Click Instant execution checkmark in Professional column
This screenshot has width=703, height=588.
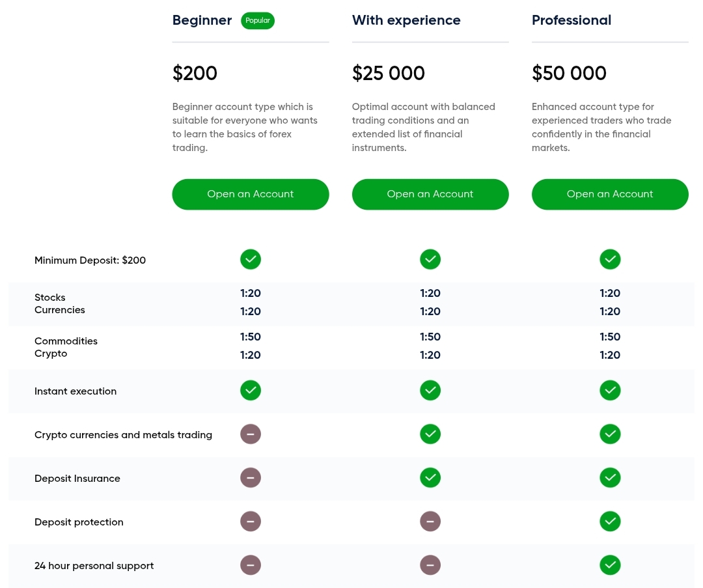click(x=610, y=390)
